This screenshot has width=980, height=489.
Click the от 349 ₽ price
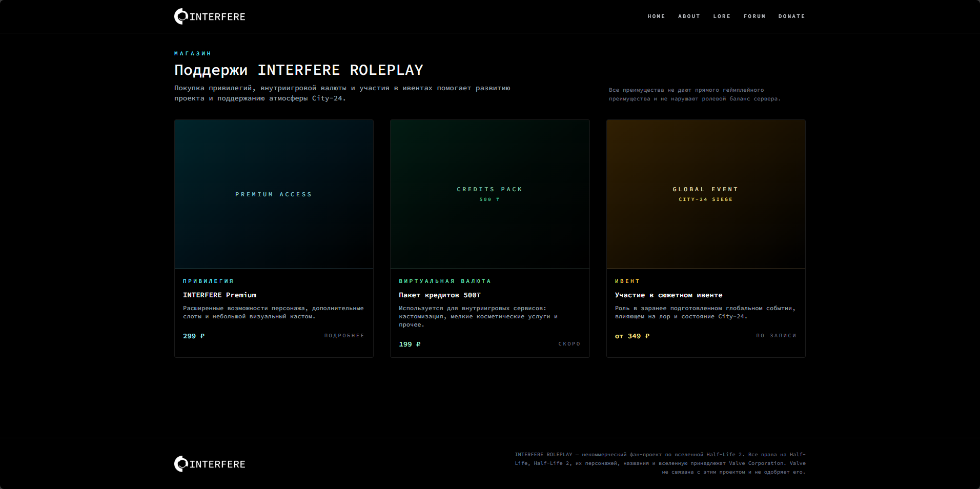click(632, 336)
